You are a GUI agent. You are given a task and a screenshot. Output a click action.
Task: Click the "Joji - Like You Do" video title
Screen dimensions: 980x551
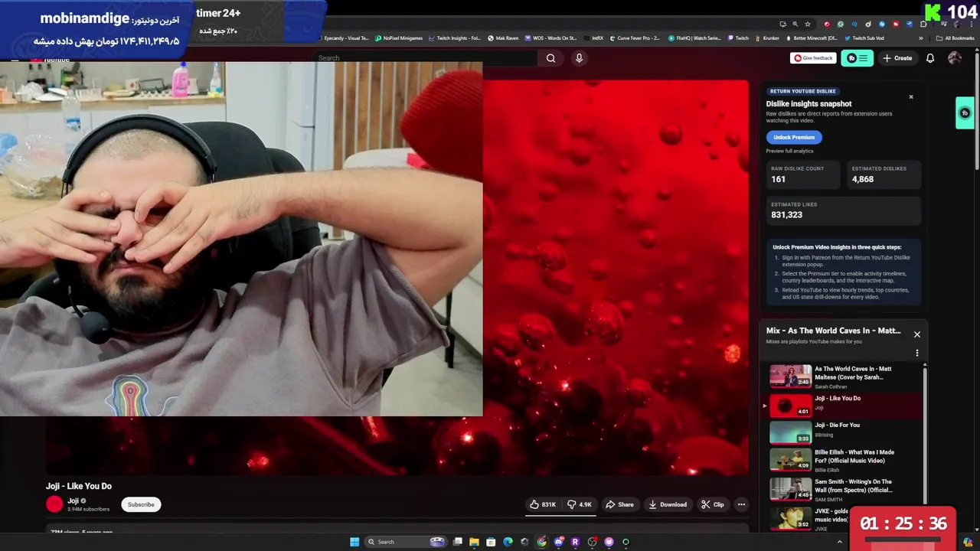point(79,486)
